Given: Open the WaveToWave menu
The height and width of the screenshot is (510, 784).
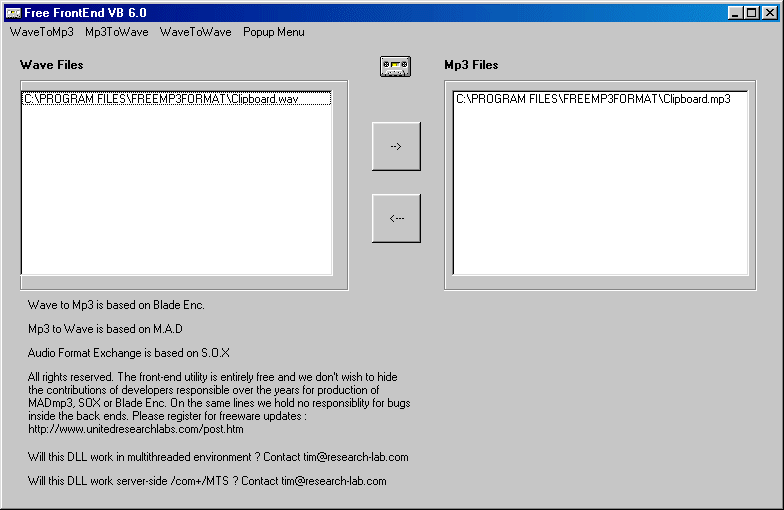Looking at the screenshot, I should pyautogui.click(x=196, y=32).
